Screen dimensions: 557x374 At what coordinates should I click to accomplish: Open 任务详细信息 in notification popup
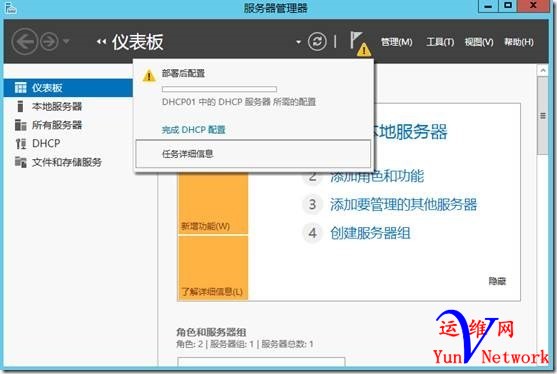coord(253,154)
